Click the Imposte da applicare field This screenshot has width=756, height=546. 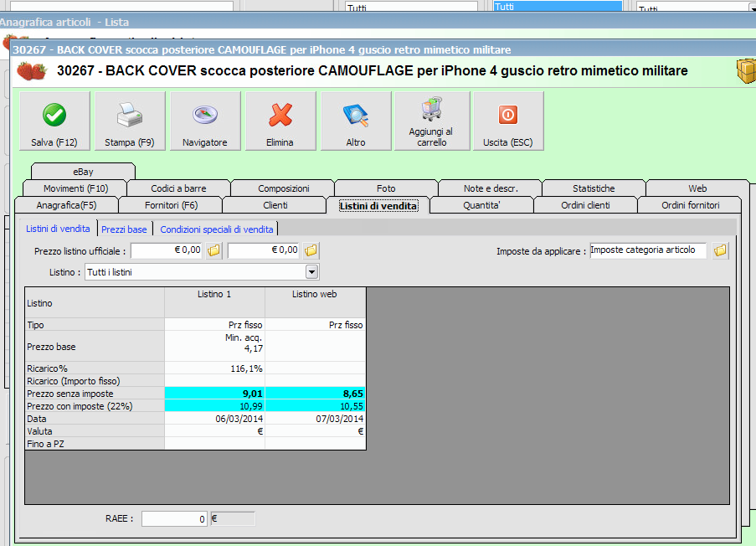pos(648,250)
